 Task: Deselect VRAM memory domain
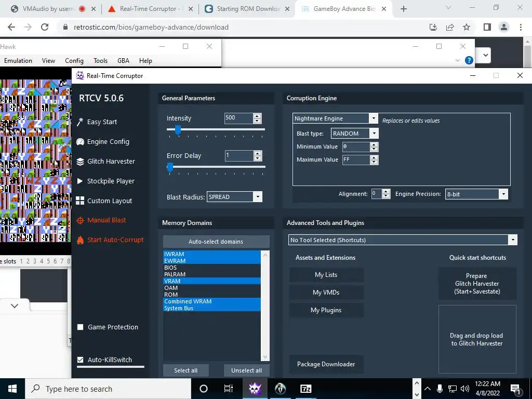[x=212, y=281]
